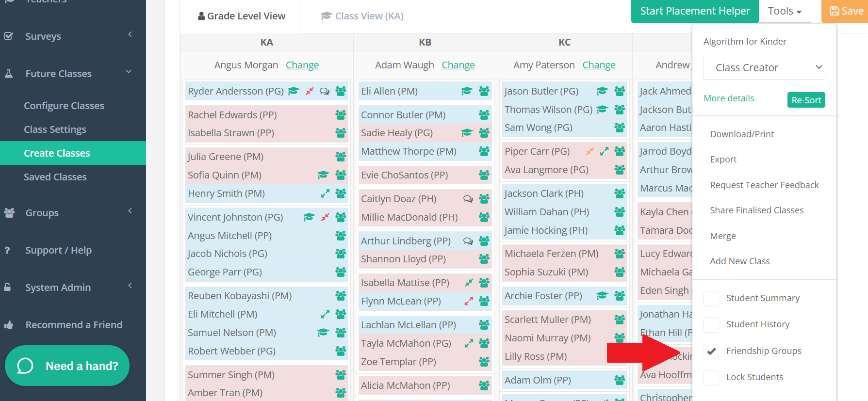Open Configure Classes in the sidebar
This screenshot has height=401, width=868.
64,106
